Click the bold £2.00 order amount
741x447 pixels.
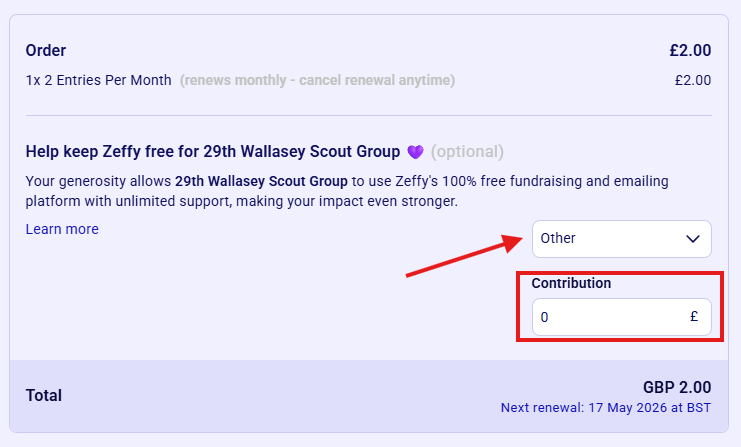690,50
